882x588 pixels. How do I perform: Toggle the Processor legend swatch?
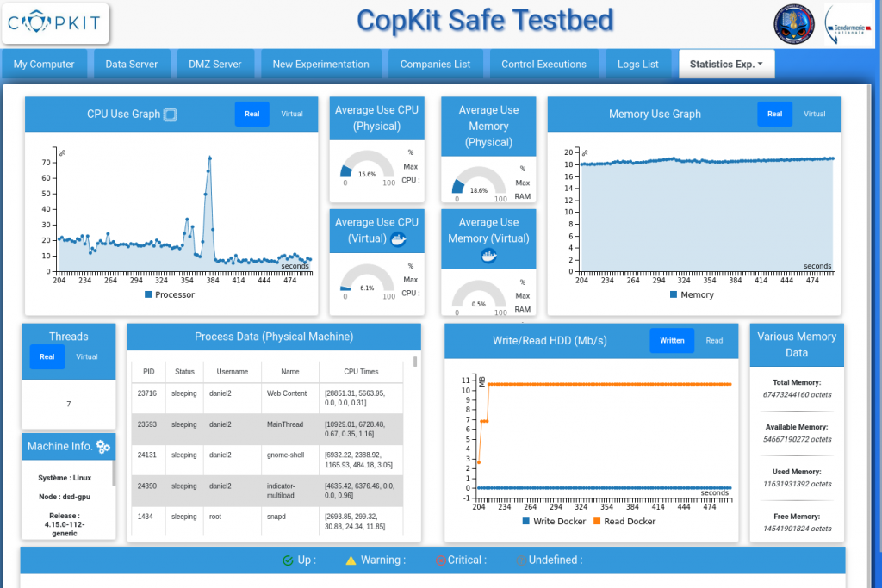coord(148,294)
